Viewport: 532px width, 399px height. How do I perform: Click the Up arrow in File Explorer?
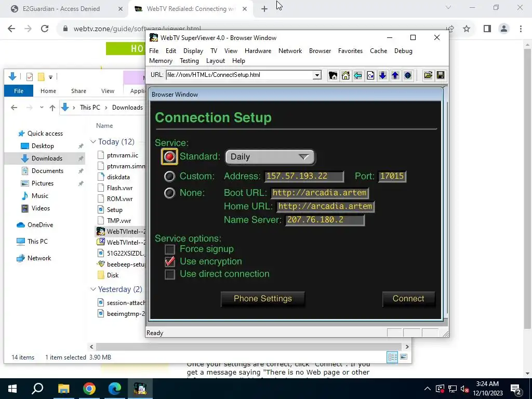point(52,108)
